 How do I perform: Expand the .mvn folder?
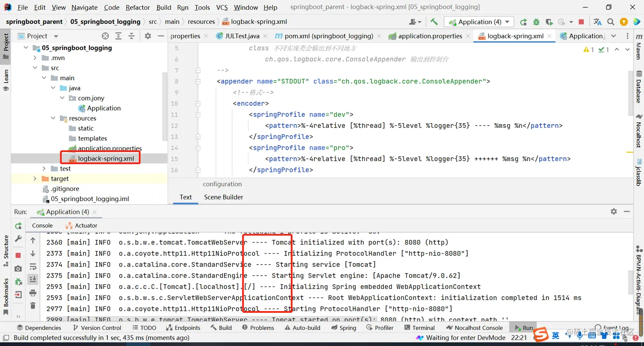click(35, 58)
